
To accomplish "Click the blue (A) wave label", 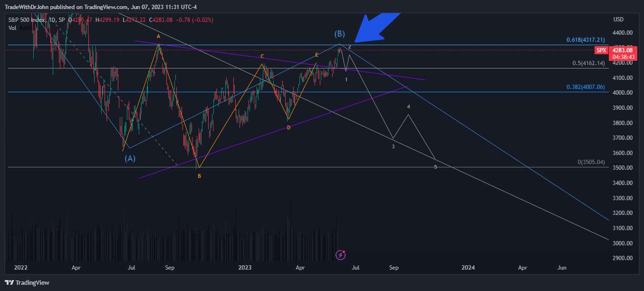I will [x=130, y=158].
